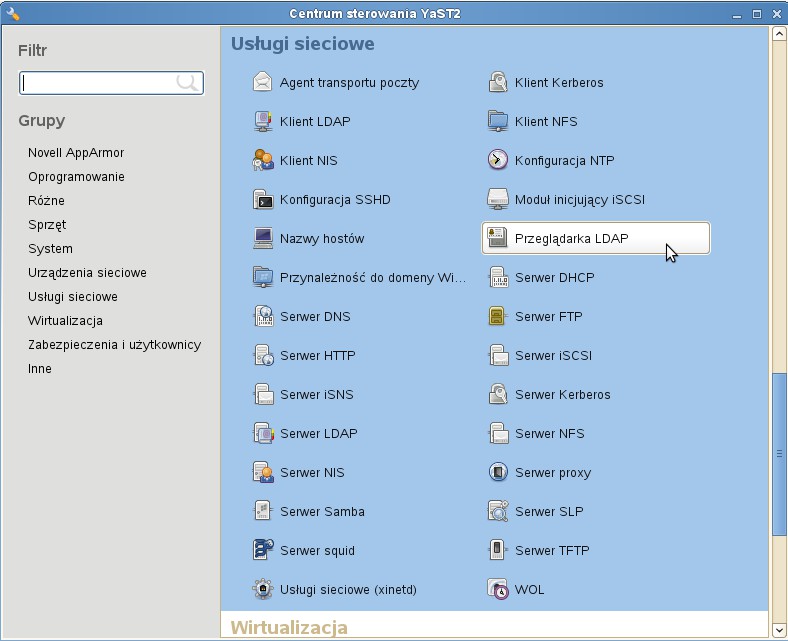Click the Serwer HTTP label
The height and width of the screenshot is (641, 788).
[x=318, y=356]
